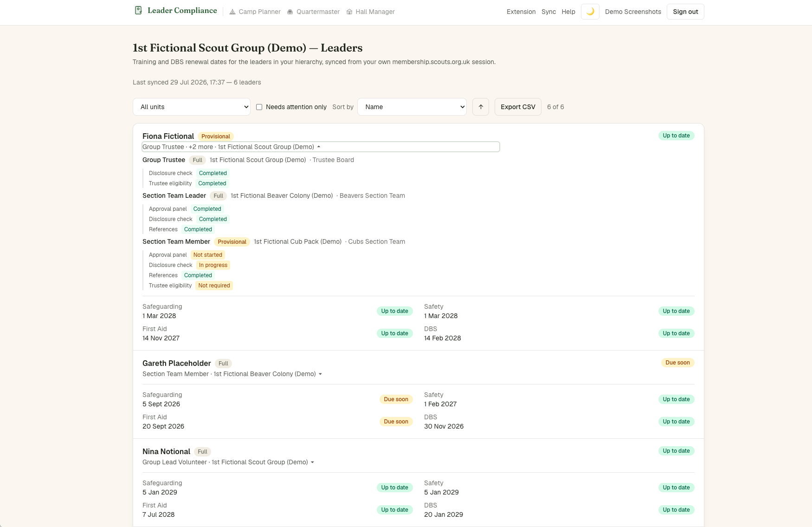Click the 1st Fictional Beaver Colony (Demo) unit in Fiona's card
812x527 pixels.
pyautogui.click(x=282, y=195)
